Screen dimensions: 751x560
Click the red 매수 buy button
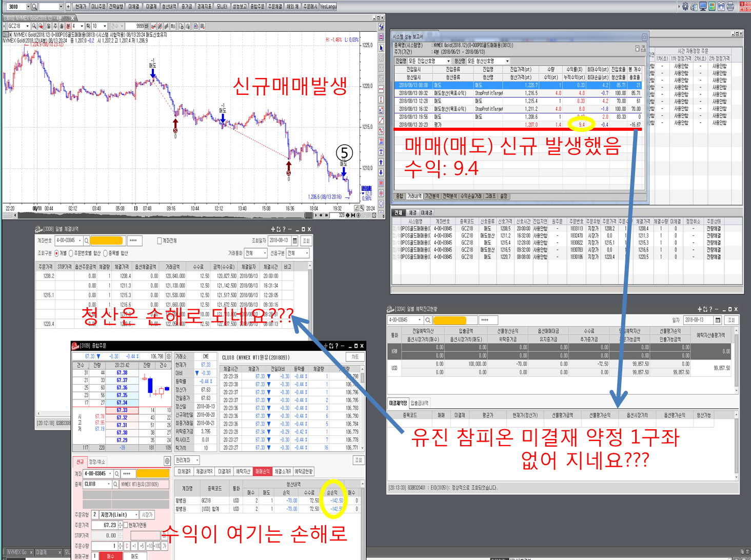[x=110, y=556]
